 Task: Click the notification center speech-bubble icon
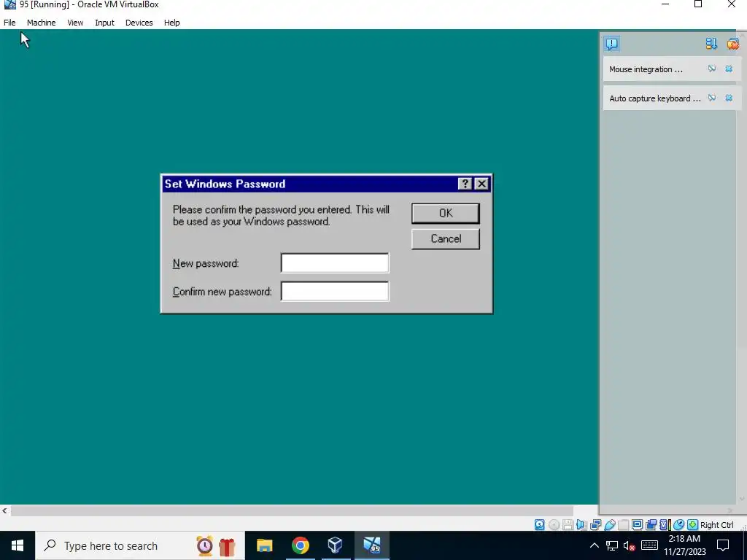pyautogui.click(x=612, y=44)
